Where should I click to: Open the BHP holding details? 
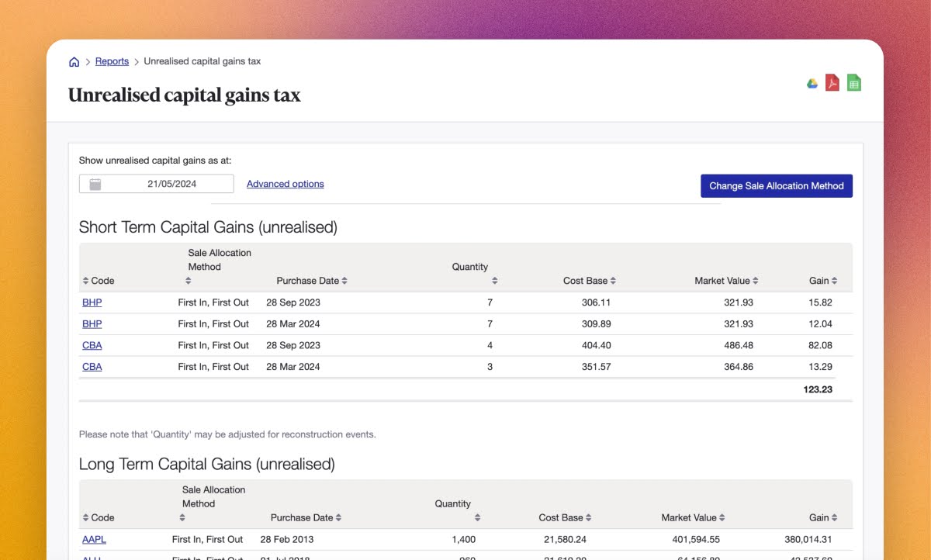tap(92, 302)
